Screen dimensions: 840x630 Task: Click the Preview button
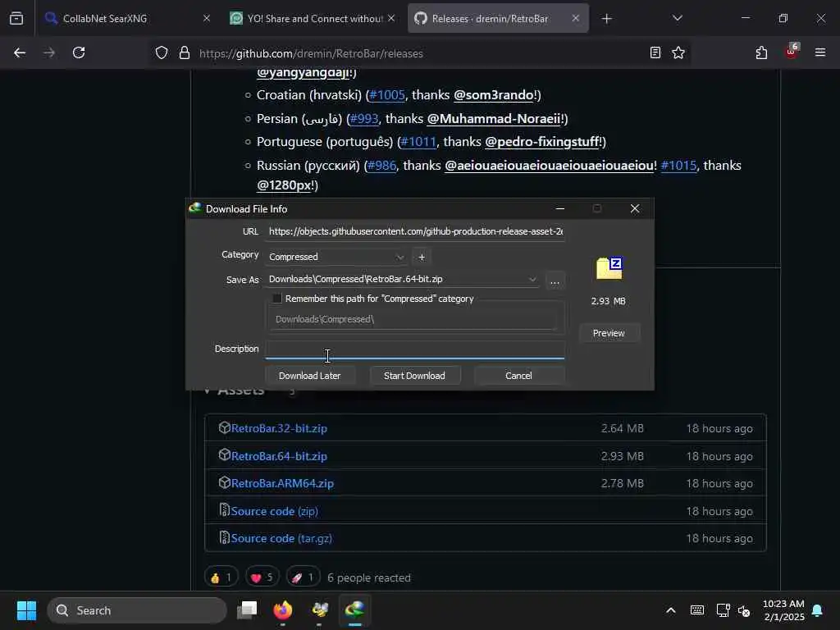[x=609, y=333]
